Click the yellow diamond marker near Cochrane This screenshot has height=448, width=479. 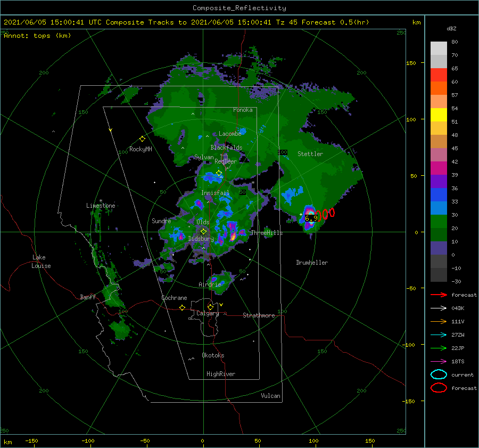(183, 307)
